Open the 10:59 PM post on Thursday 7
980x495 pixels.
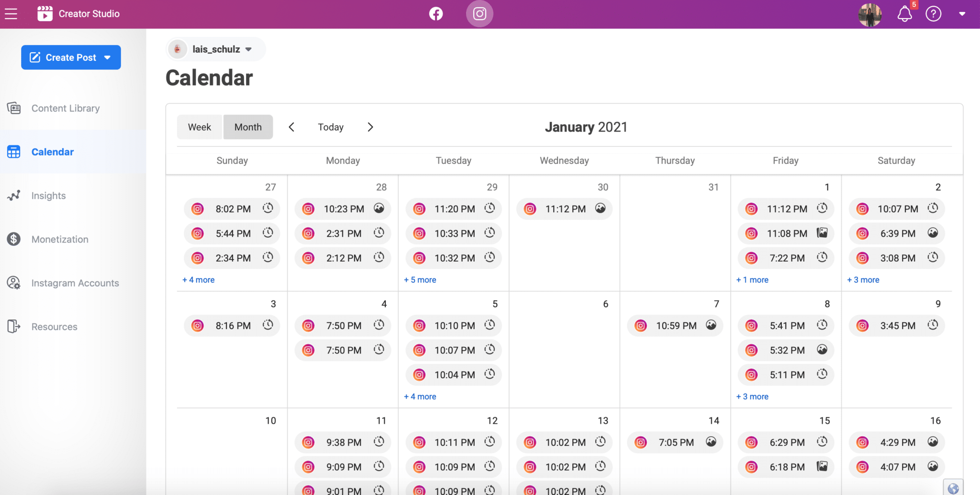pos(675,325)
